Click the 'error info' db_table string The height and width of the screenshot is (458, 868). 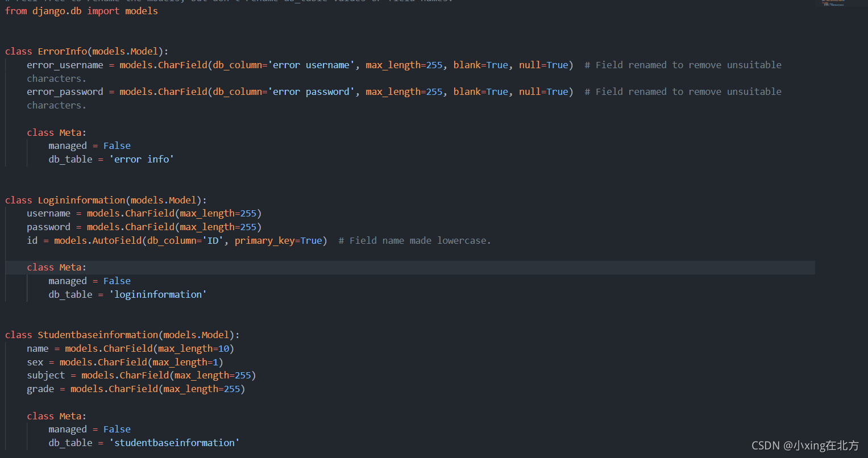[x=142, y=159]
